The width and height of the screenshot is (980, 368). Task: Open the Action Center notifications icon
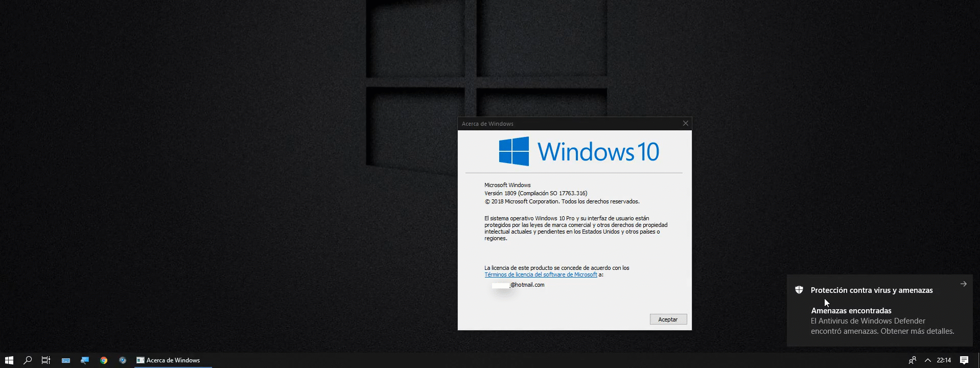point(964,360)
